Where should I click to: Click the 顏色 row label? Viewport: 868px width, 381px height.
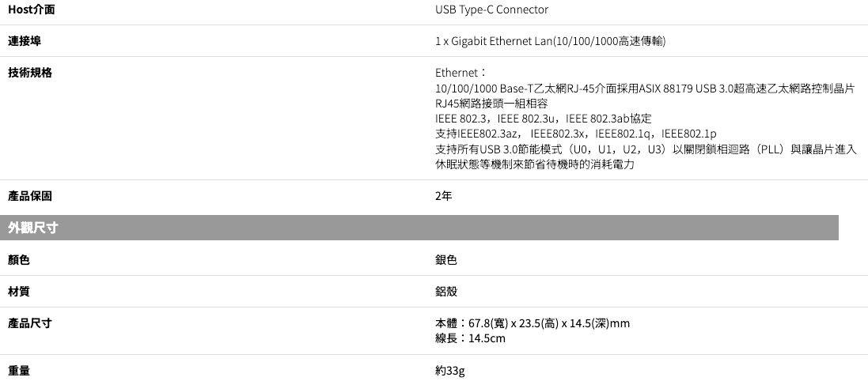[19, 259]
